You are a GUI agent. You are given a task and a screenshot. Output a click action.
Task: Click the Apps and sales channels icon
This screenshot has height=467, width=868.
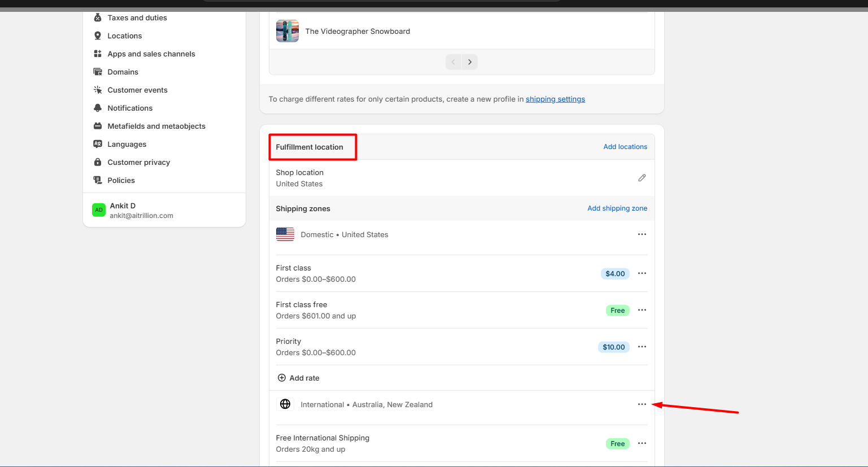(x=98, y=54)
